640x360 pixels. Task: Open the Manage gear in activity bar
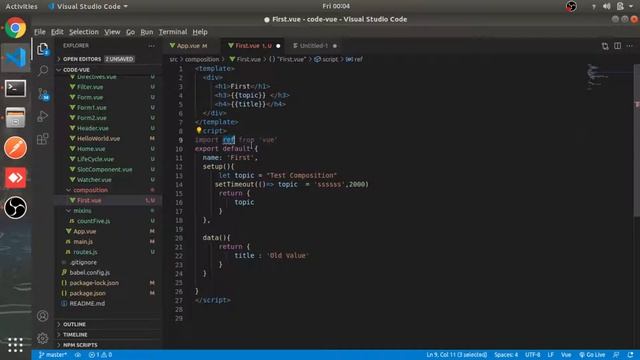pyautogui.click(x=42, y=338)
